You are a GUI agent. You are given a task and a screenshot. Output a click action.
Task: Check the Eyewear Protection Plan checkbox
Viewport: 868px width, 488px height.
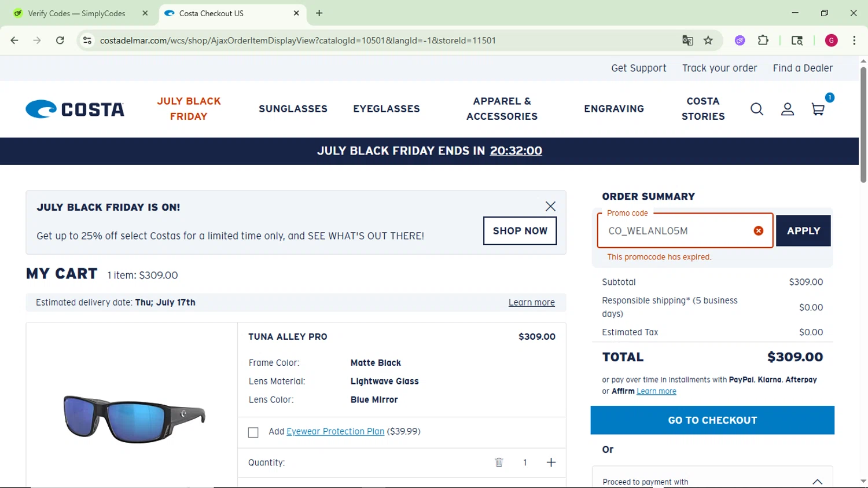click(253, 432)
